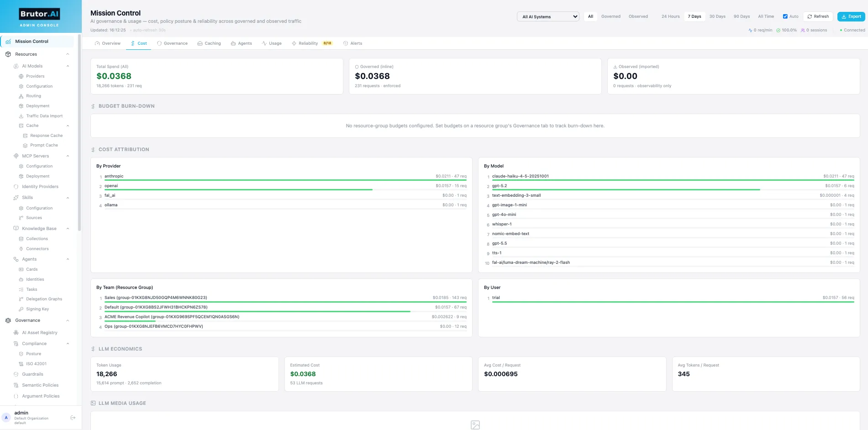Click the MCP Servers icon
This screenshot has height=430, width=868.
click(x=16, y=156)
